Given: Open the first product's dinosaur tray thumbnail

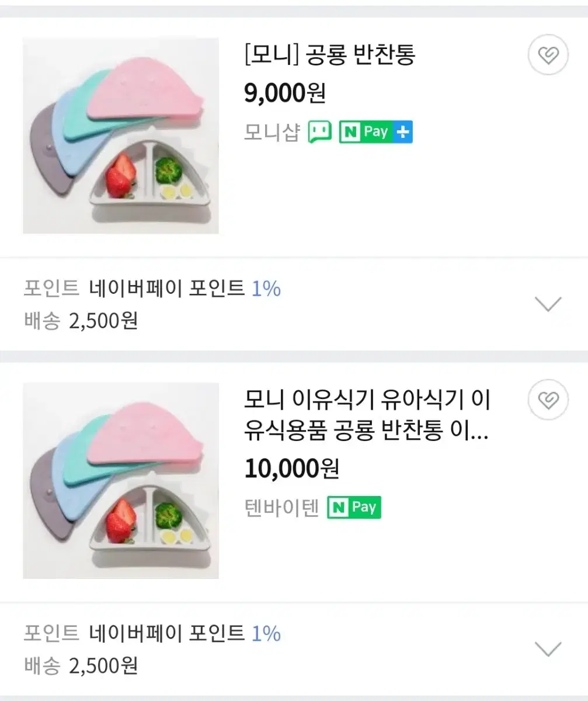Looking at the screenshot, I should click(x=121, y=136).
